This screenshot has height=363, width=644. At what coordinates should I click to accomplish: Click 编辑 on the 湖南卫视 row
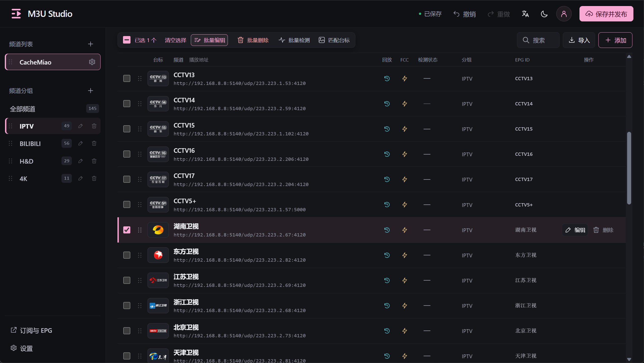tap(575, 230)
